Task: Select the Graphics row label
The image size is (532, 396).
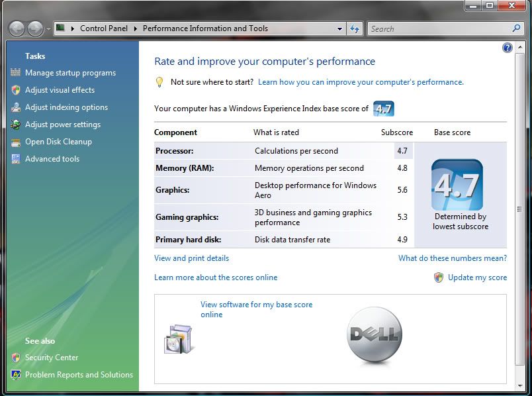Action: [x=172, y=190]
